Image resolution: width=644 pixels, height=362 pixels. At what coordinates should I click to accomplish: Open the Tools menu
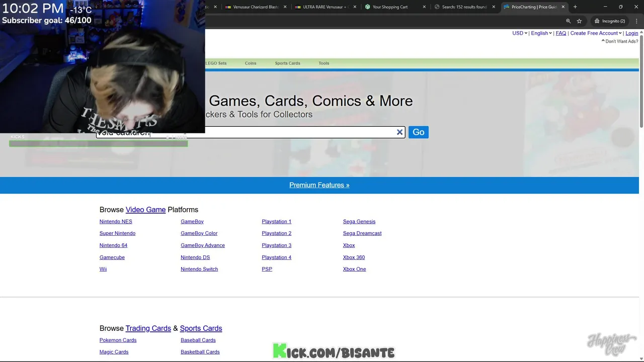(324, 63)
